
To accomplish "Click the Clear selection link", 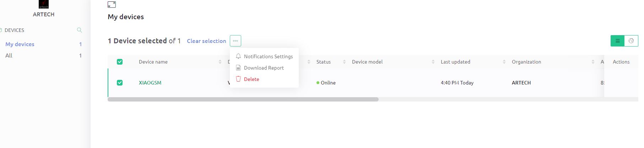I will 206,41.
